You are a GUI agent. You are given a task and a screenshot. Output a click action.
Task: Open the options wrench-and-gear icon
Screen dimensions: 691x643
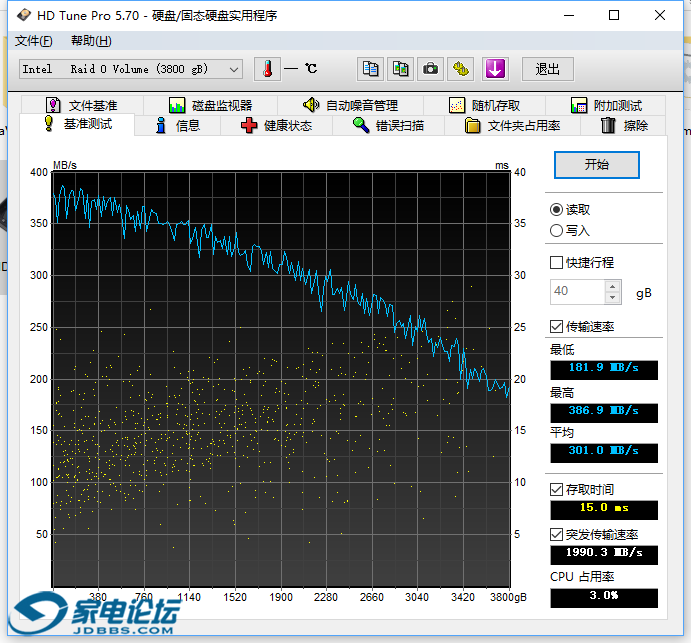[461, 69]
